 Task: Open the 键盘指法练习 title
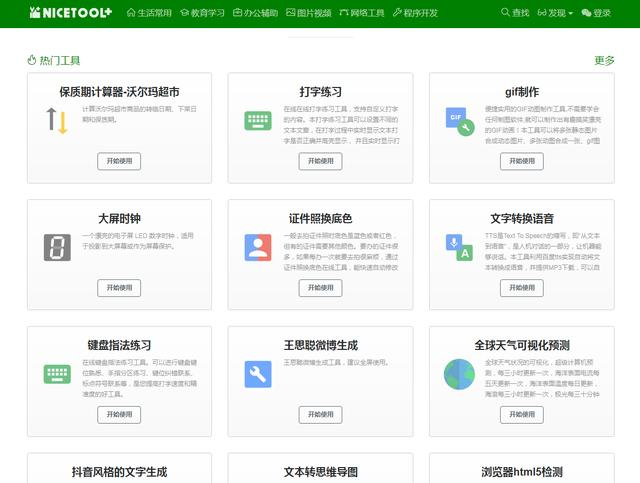(119, 345)
